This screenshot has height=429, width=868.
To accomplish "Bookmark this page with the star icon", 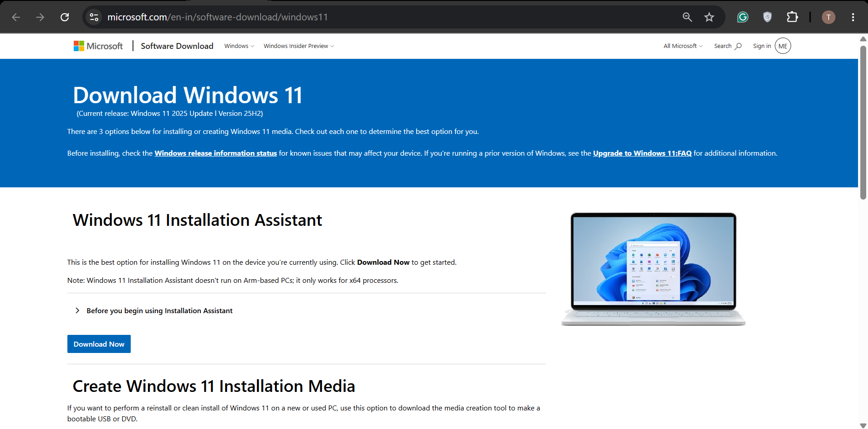I will (709, 17).
